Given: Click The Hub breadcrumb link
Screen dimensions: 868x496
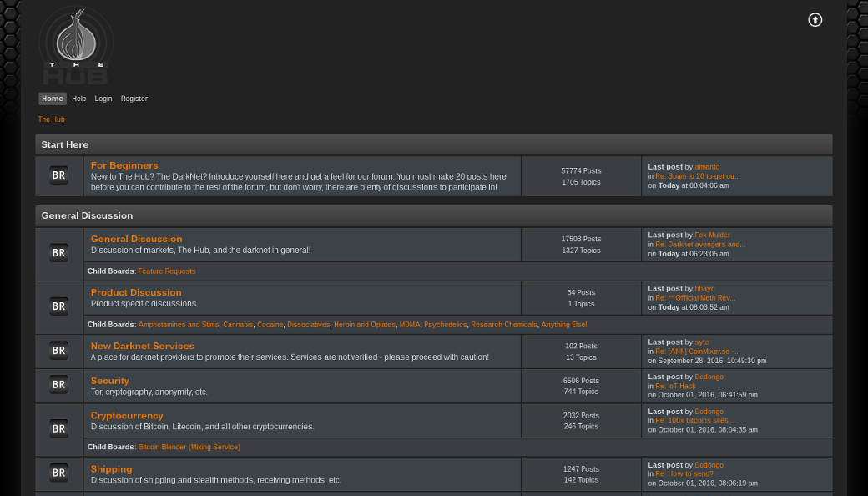Looking at the screenshot, I should tap(51, 119).
